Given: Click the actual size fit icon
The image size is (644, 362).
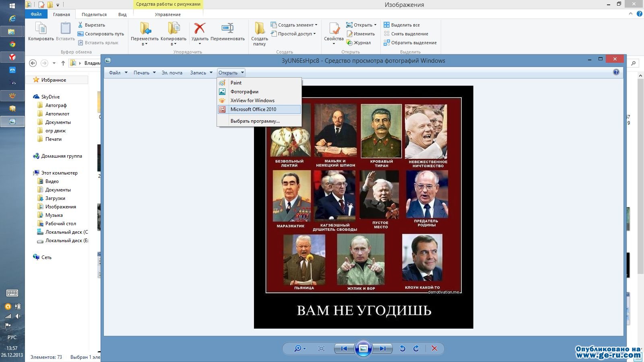Looking at the screenshot, I should click(321, 348).
